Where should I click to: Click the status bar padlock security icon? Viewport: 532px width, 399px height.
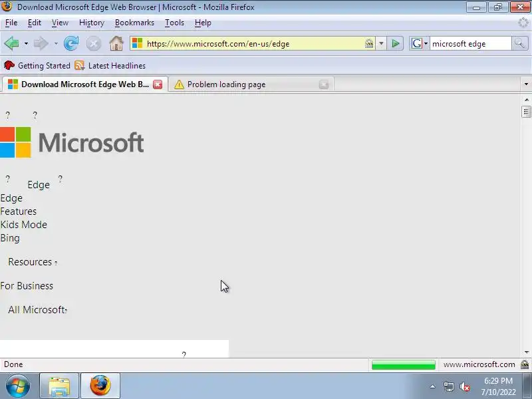tap(525, 364)
